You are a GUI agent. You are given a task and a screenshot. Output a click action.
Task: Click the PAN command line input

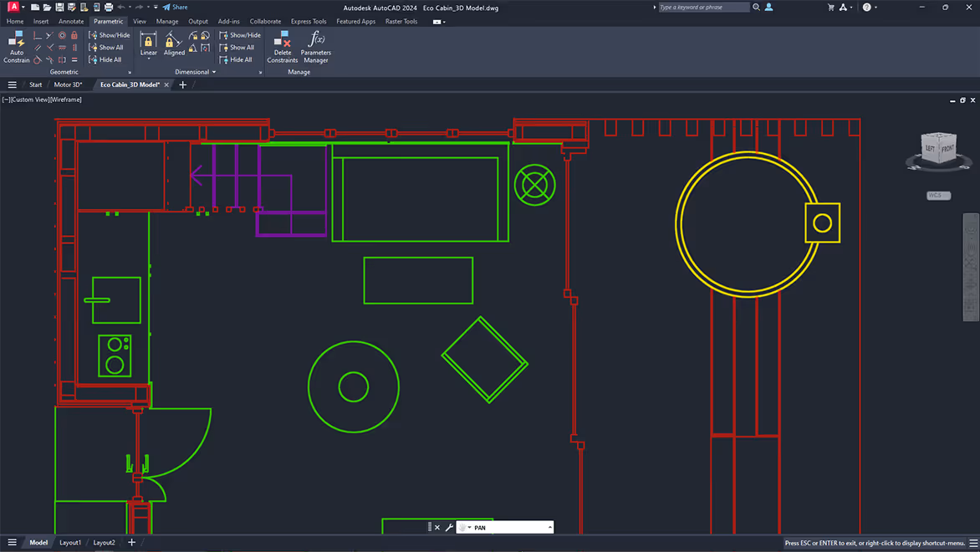click(504, 528)
